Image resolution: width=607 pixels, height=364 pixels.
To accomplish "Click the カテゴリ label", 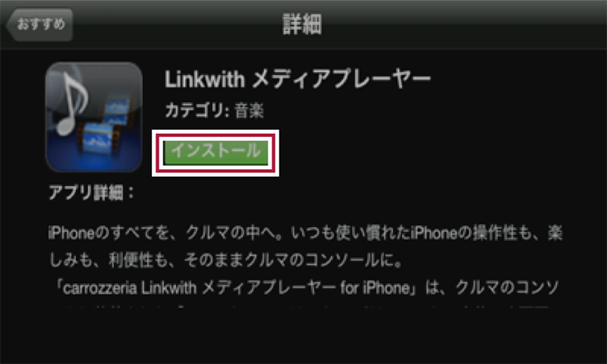I will [x=194, y=111].
